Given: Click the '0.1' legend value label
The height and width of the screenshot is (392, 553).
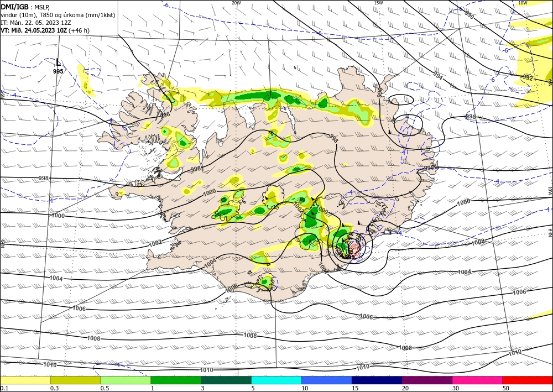Looking at the screenshot, I should pos(4,388).
